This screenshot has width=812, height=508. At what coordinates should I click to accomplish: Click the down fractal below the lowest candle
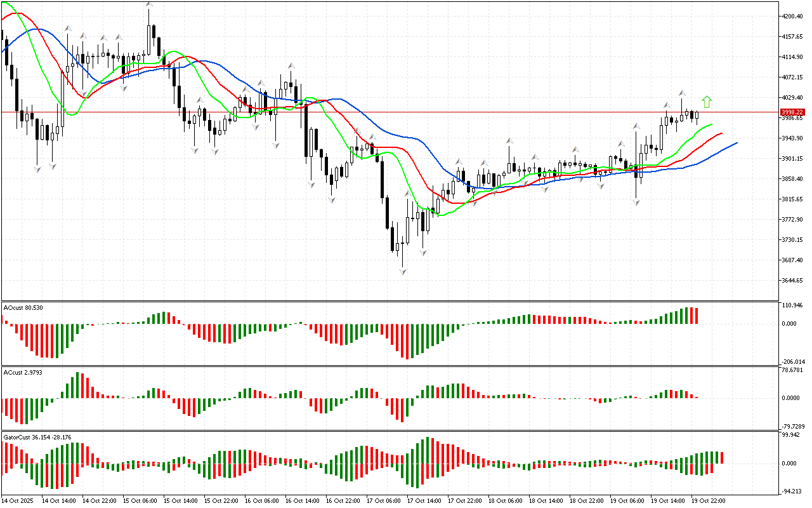[403, 271]
